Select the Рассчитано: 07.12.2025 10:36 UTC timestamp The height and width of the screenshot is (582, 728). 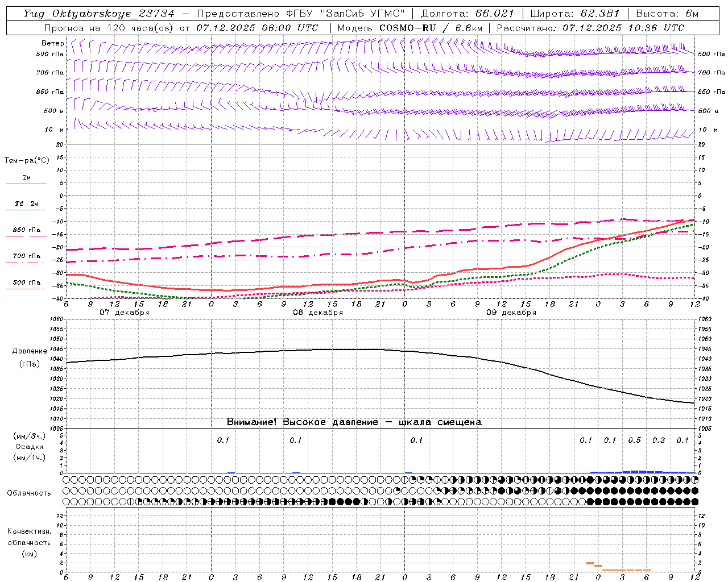[590, 28]
